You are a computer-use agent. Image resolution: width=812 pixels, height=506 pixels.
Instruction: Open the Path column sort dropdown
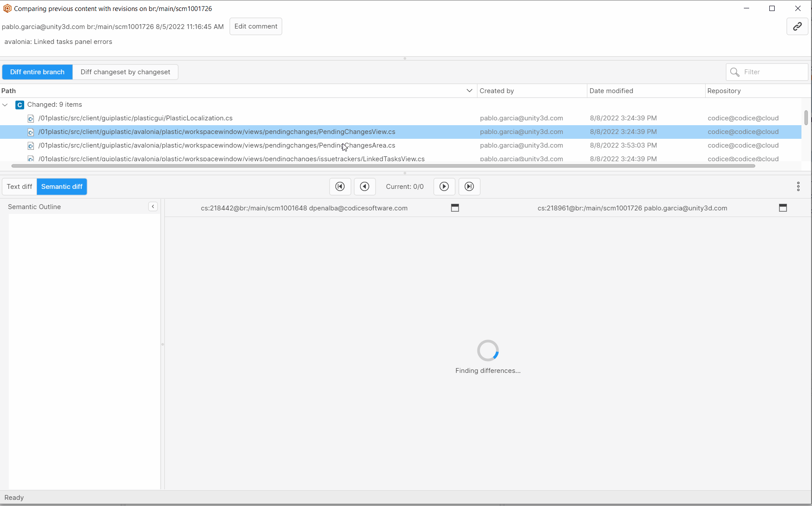point(469,90)
